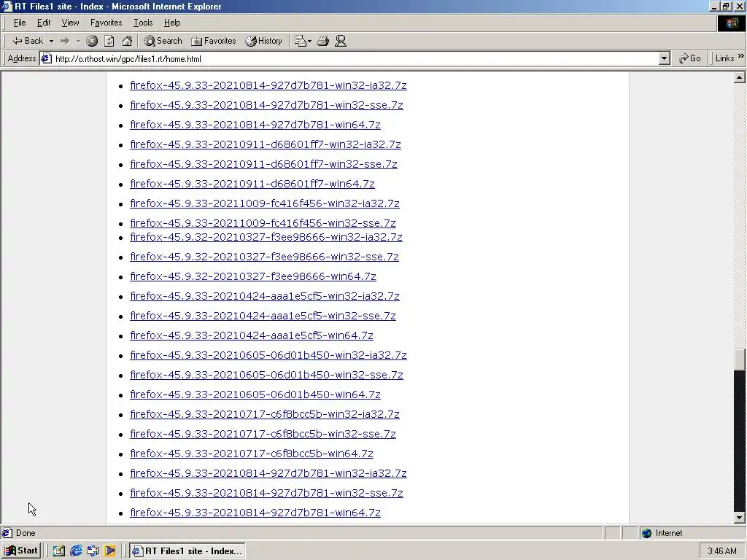Image resolution: width=747 pixels, height=560 pixels.
Task: Download firefox-45.9.32-20210327-f3ee98666-win32-ia32.7z
Action: coord(266,237)
